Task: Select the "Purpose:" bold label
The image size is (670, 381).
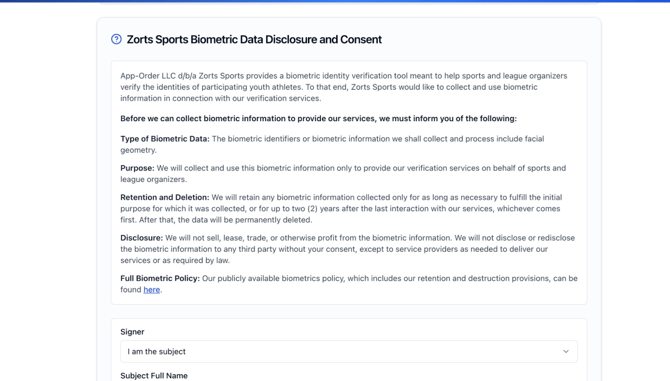Action: point(137,168)
